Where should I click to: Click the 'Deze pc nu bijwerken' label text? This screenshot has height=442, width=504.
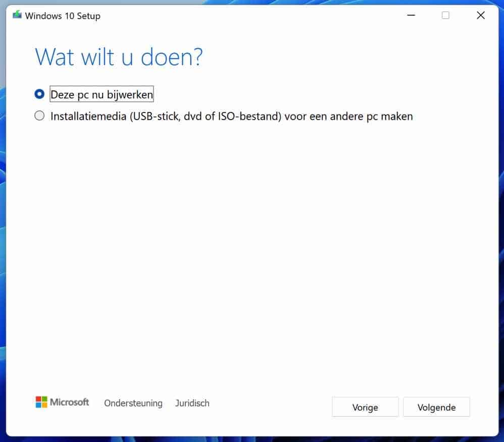coord(102,94)
